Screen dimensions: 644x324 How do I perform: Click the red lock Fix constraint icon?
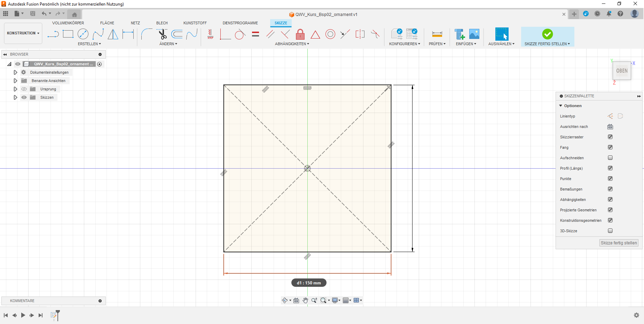pos(300,34)
